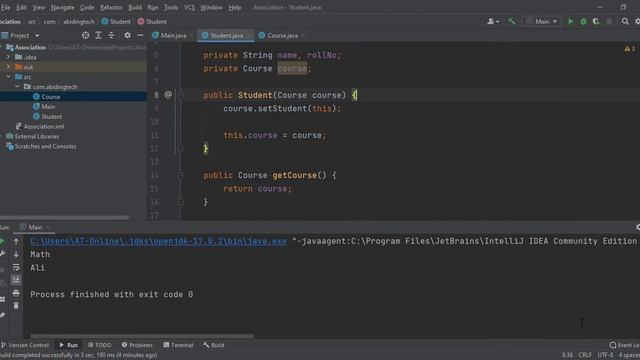Collapse all in Project panel
The image size is (640, 360).
[111, 36]
